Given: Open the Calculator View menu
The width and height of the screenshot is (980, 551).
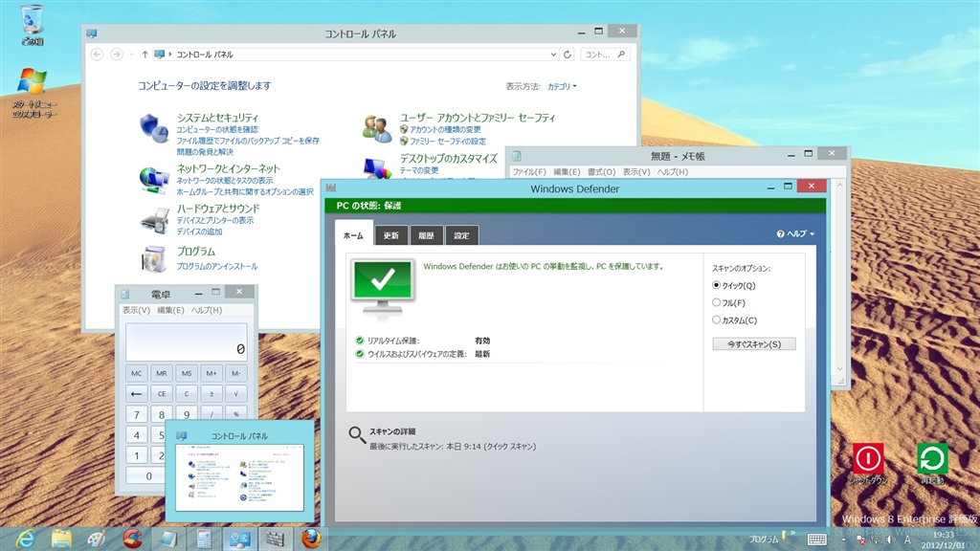Looking at the screenshot, I should tap(136, 310).
